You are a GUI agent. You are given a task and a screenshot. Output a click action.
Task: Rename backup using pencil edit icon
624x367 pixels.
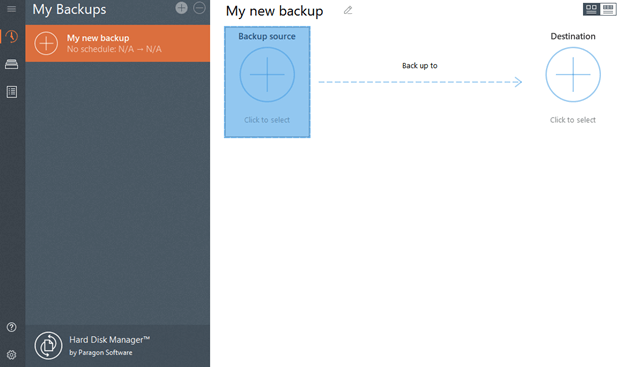[348, 10]
